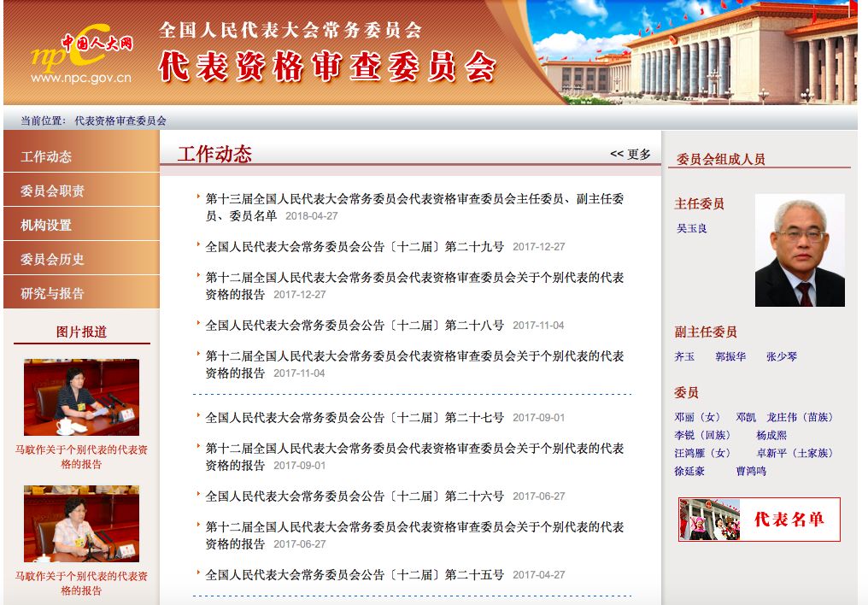This screenshot has height=605, width=868.
Task: Open 研究与报告 in the sidebar
Action: [x=81, y=293]
